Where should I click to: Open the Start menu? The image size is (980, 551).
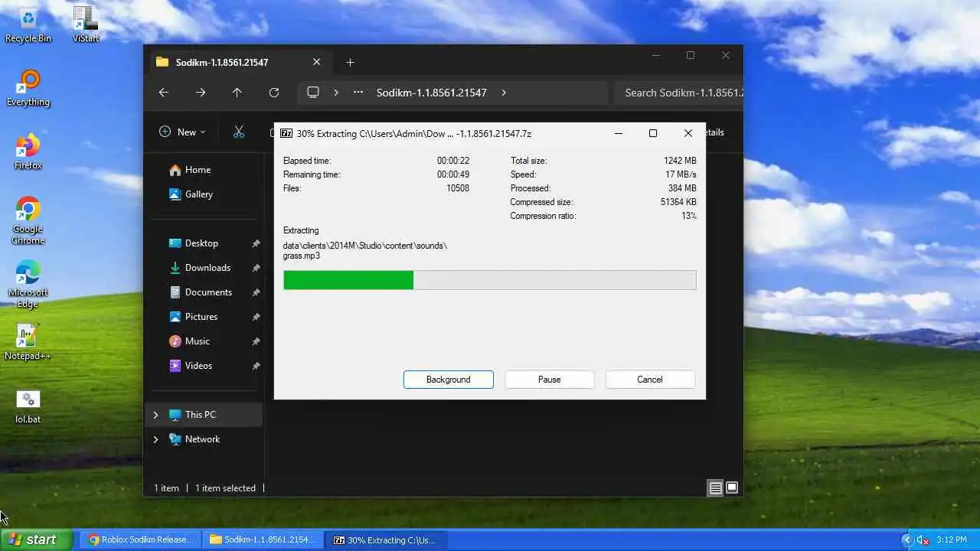(x=36, y=540)
